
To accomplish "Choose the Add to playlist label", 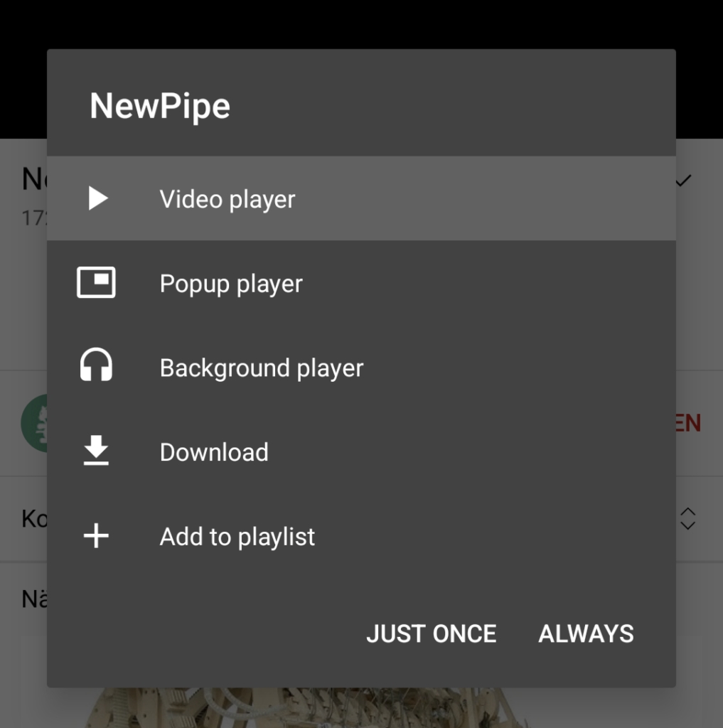I will pyautogui.click(x=237, y=537).
